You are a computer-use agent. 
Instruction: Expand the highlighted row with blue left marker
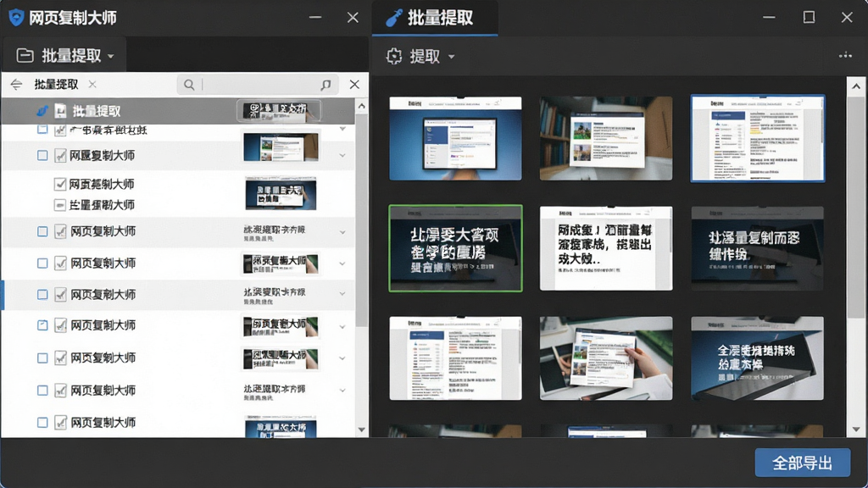click(x=342, y=294)
